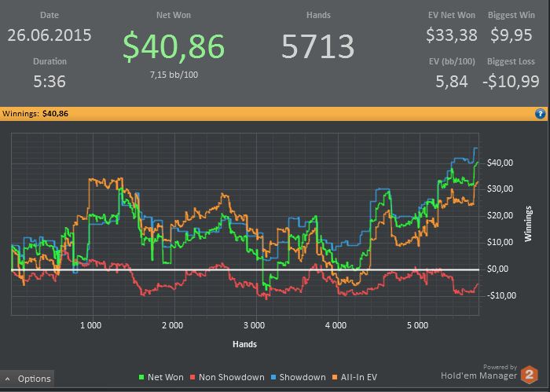Click the Date header label

[49, 15]
